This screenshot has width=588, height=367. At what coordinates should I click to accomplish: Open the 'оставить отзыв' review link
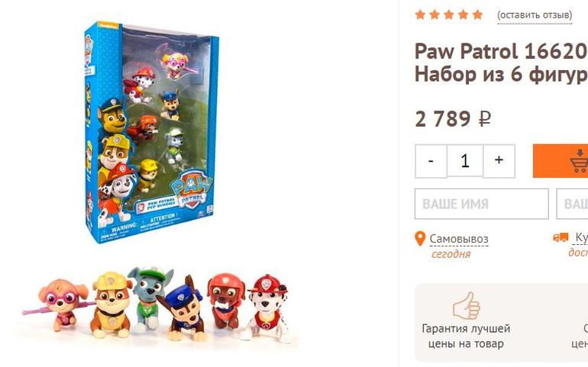(535, 15)
